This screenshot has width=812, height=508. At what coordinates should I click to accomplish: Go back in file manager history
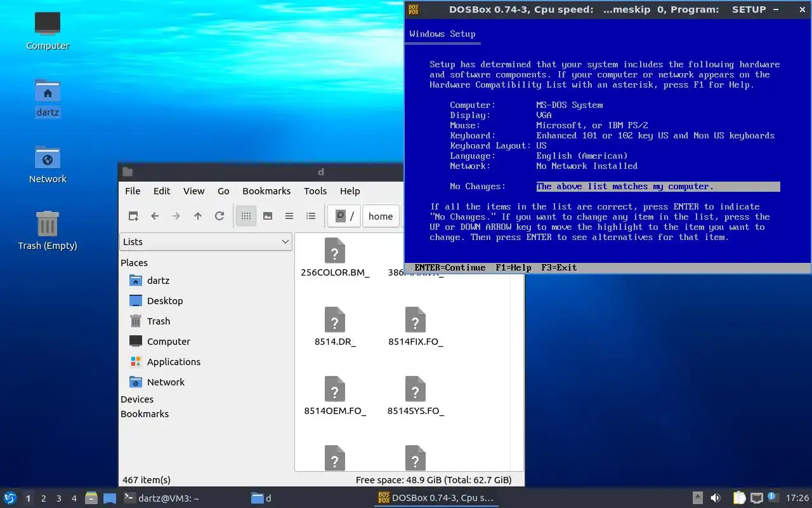(x=155, y=216)
